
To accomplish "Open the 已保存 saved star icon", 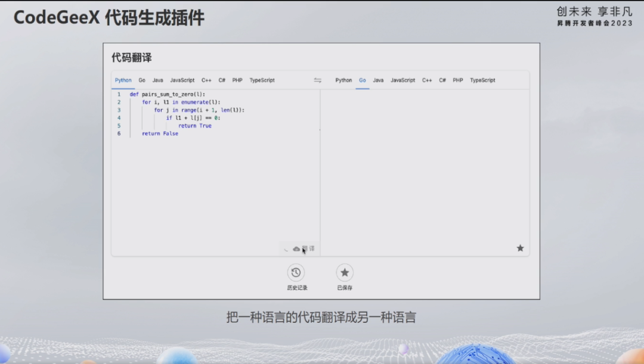I will click(x=345, y=272).
